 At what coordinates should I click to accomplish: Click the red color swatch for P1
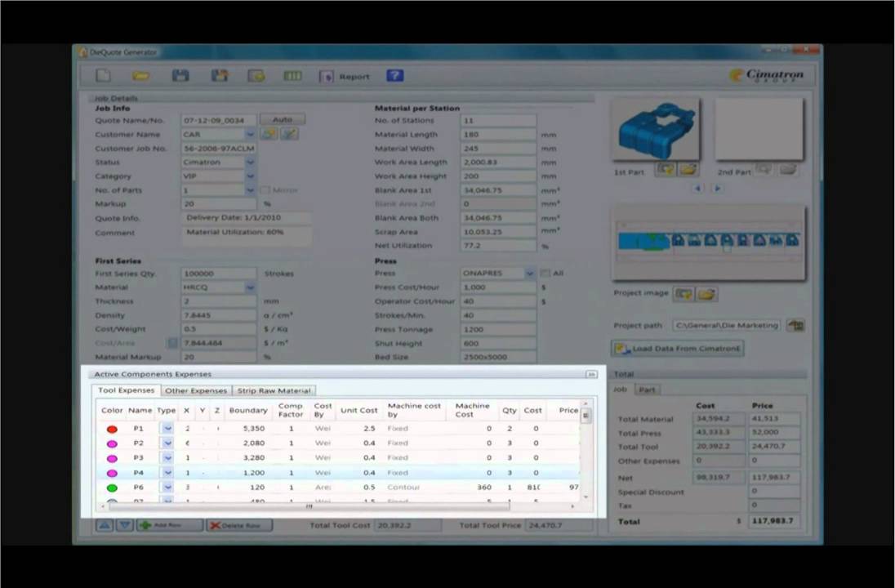112,429
